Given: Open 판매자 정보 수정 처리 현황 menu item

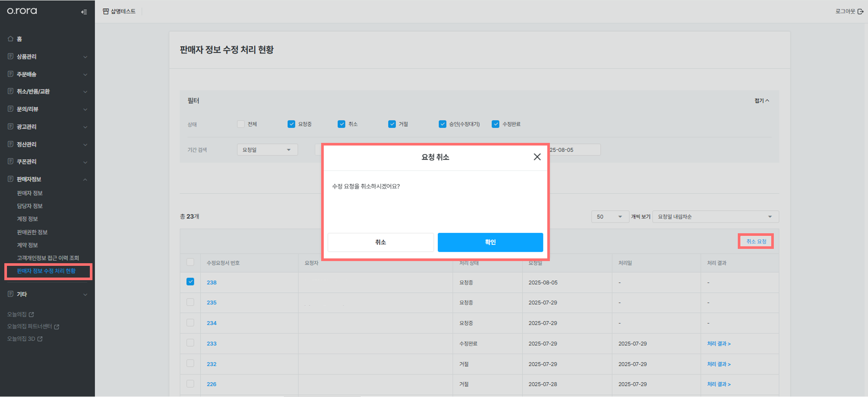Looking at the screenshot, I should point(46,271).
